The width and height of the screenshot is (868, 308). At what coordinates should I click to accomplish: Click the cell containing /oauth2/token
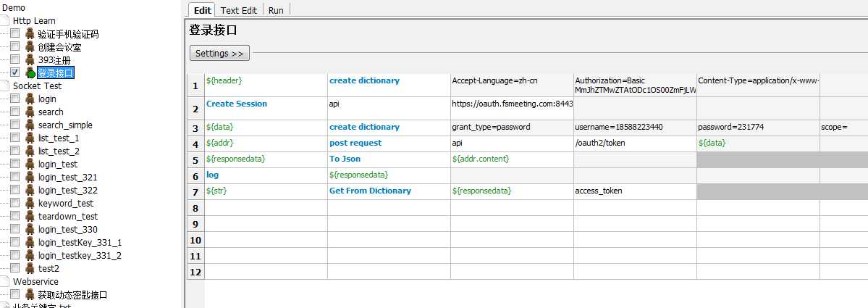(x=635, y=143)
